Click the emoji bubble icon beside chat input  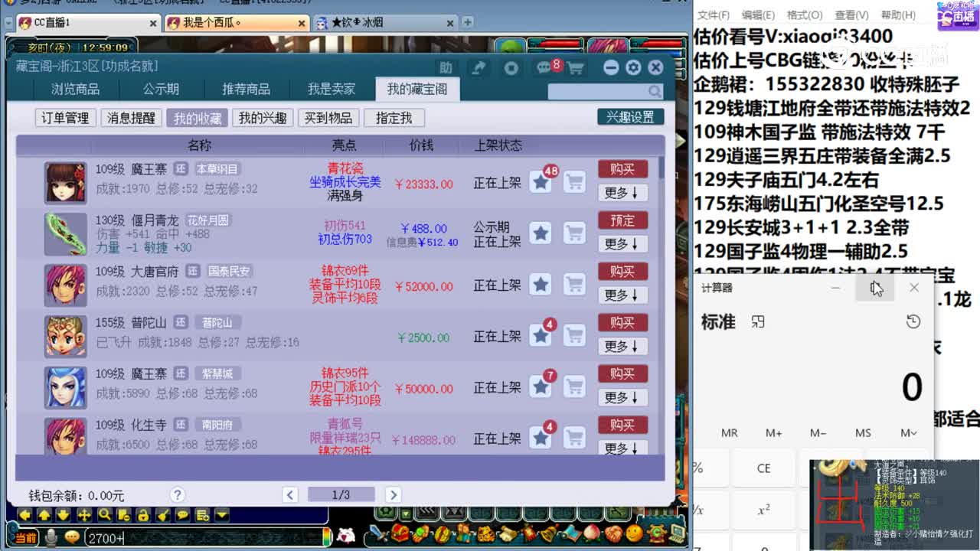pos(72,537)
